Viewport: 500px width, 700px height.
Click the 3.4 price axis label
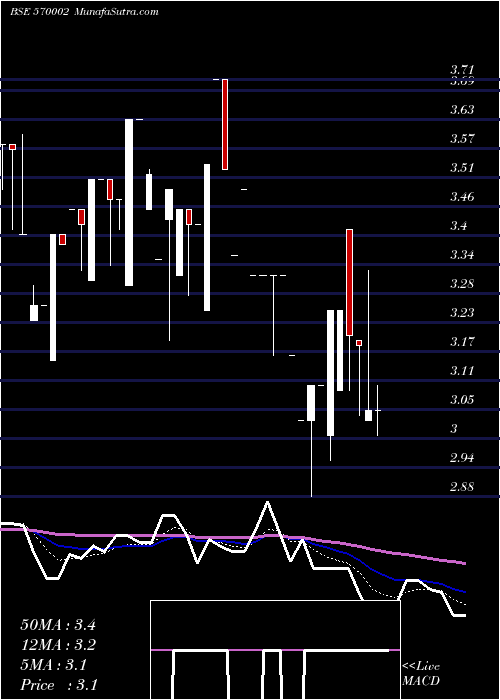coord(458,225)
